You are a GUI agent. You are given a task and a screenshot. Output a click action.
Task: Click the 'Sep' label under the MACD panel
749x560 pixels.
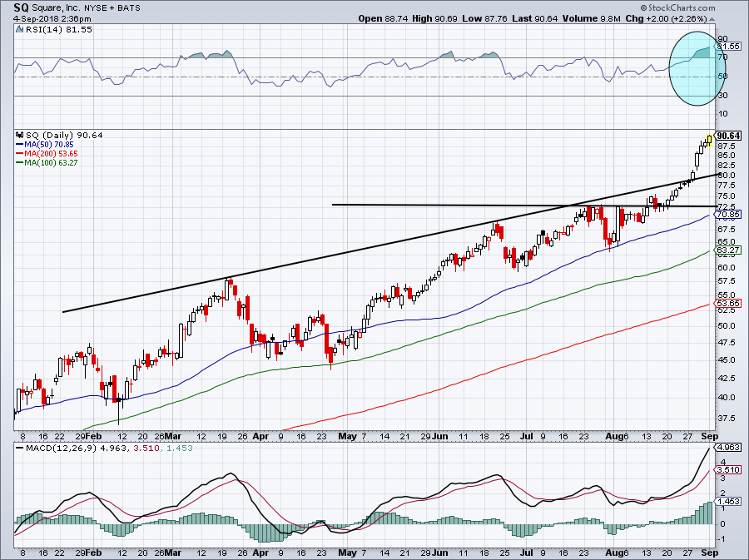click(x=710, y=553)
